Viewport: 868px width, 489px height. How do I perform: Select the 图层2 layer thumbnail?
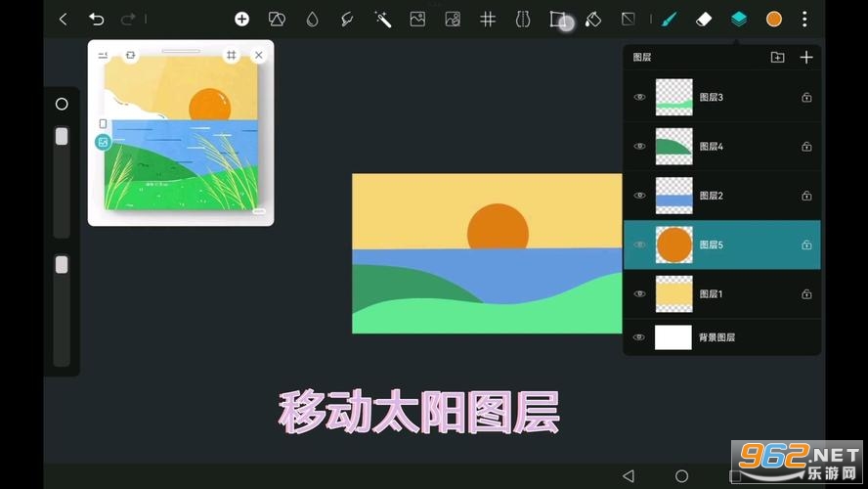point(674,196)
